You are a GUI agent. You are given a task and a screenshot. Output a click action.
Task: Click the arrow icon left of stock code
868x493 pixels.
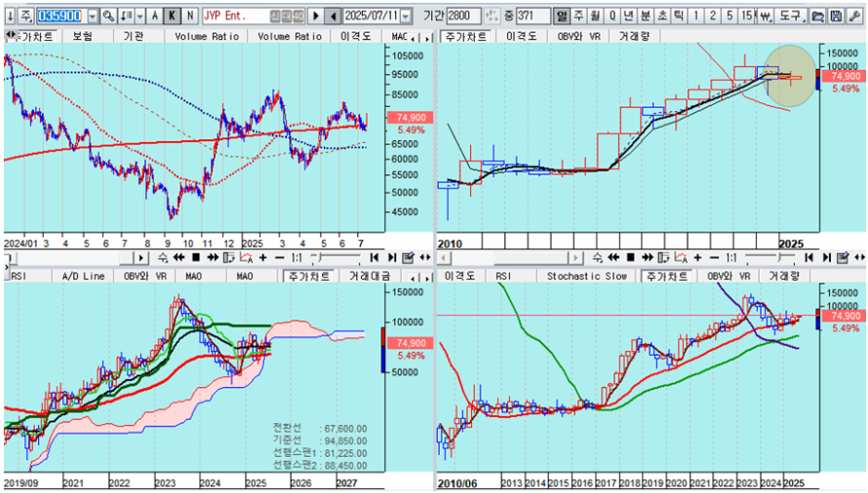click(x=8, y=17)
